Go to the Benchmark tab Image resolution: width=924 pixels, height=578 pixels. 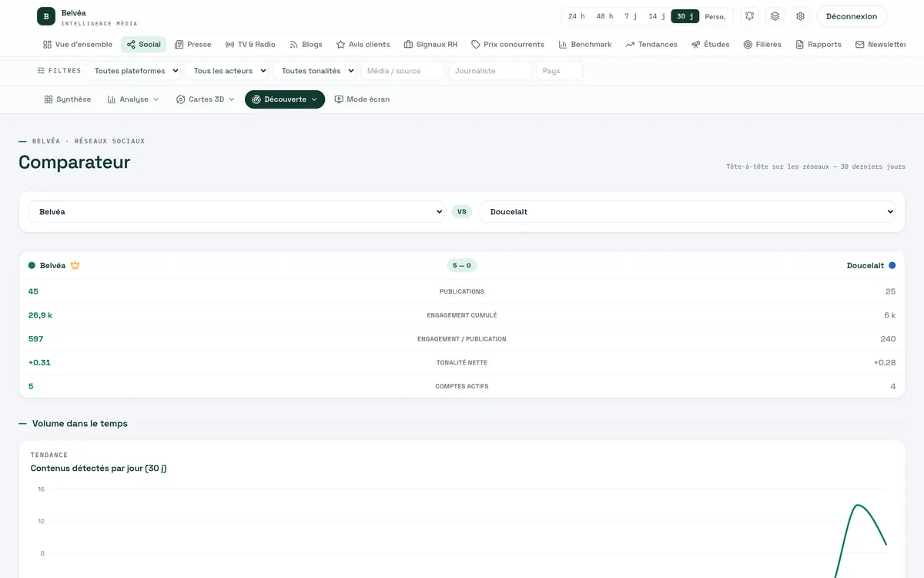pos(585,45)
